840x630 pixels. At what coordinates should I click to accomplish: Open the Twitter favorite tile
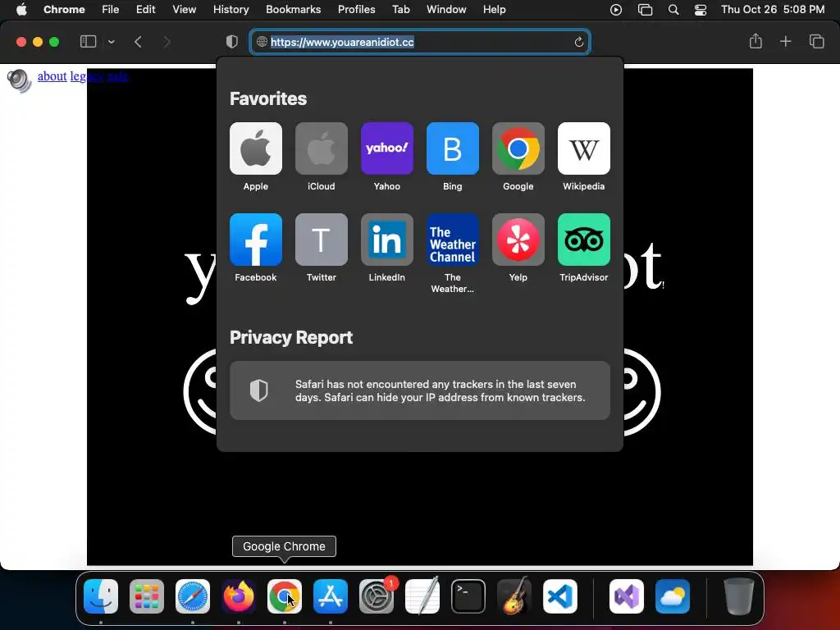coord(321,240)
